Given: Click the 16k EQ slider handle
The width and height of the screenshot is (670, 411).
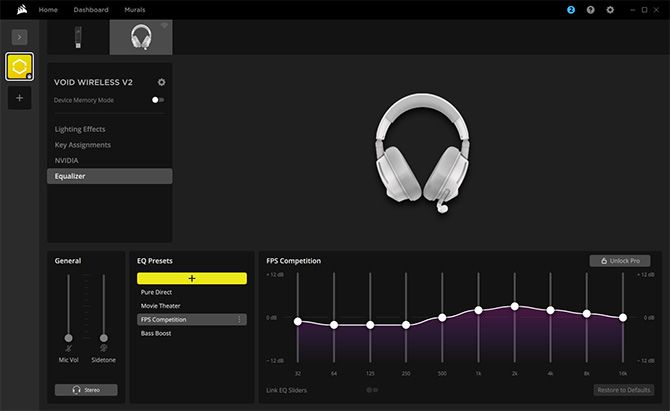Looking at the screenshot, I should (623, 317).
